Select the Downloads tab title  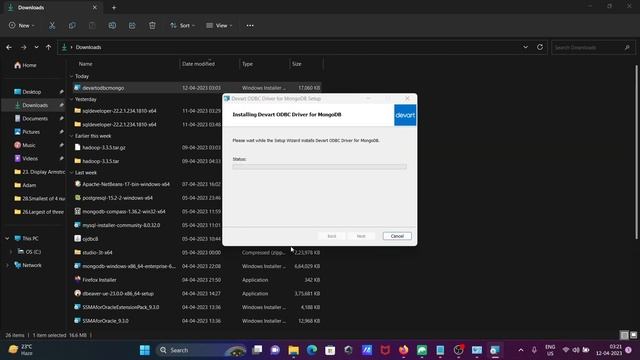coord(31,7)
